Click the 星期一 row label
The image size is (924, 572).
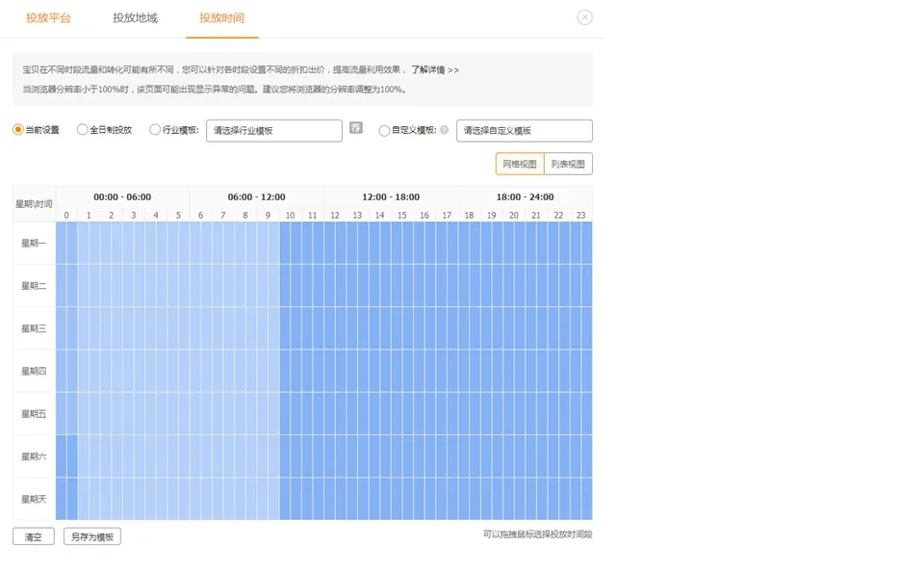(x=34, y=243)
